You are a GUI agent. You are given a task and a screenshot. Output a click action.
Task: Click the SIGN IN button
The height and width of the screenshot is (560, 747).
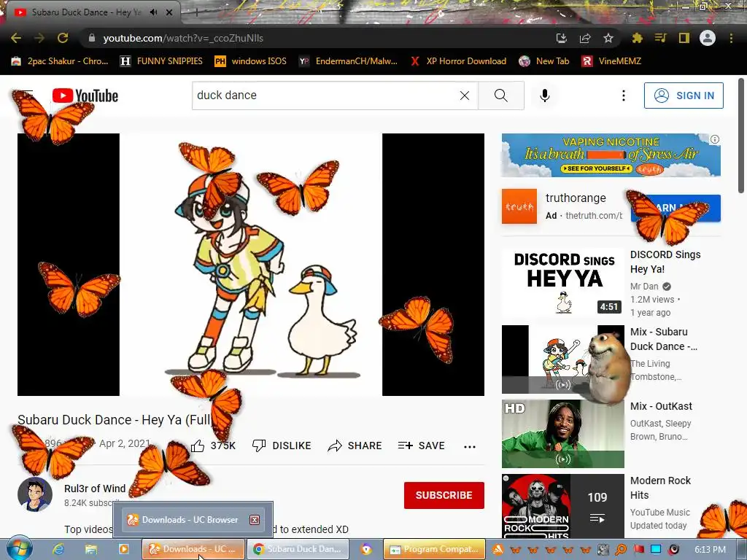(x=684, y=96)
